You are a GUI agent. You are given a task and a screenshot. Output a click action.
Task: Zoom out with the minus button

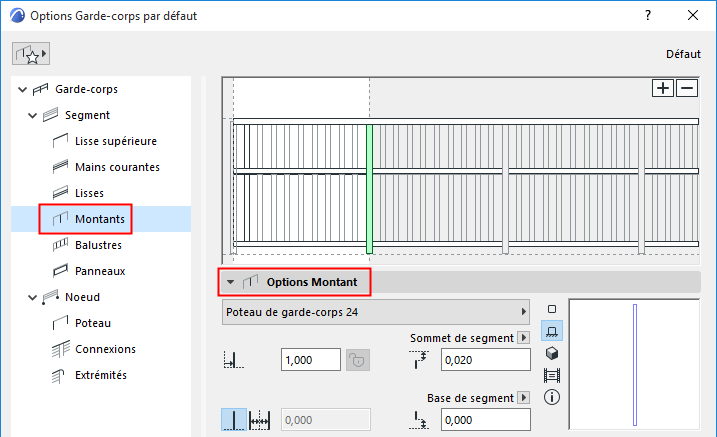pyautogui.click(x=687, y=88)
